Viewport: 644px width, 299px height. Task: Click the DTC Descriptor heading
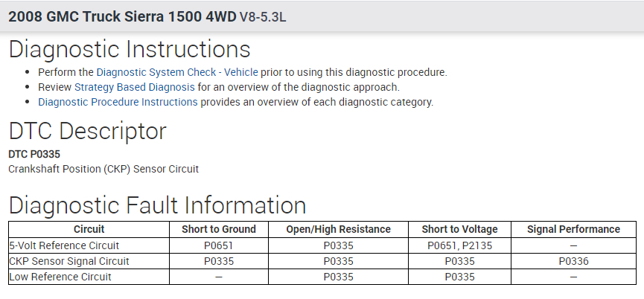coord(87,131)
